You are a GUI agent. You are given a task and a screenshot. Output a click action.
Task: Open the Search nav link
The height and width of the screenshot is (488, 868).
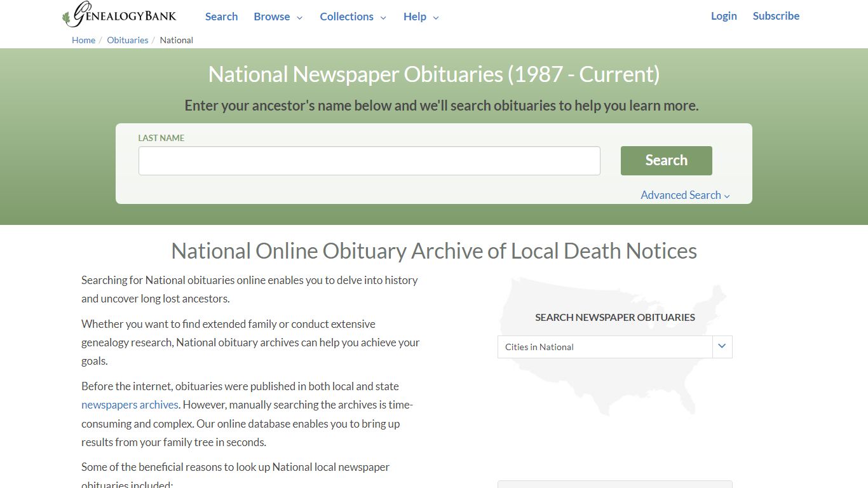pyautogui.click(x=221, y=17)
